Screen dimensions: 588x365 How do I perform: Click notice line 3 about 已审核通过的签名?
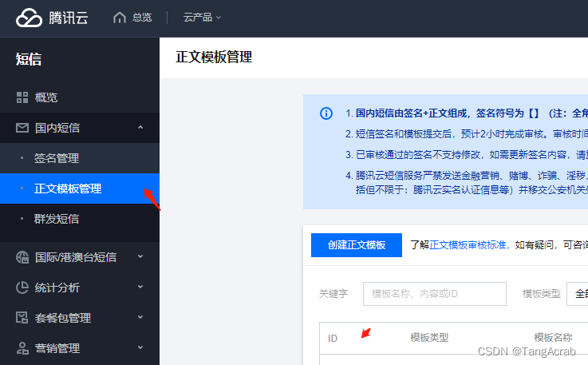click(467, 155)
